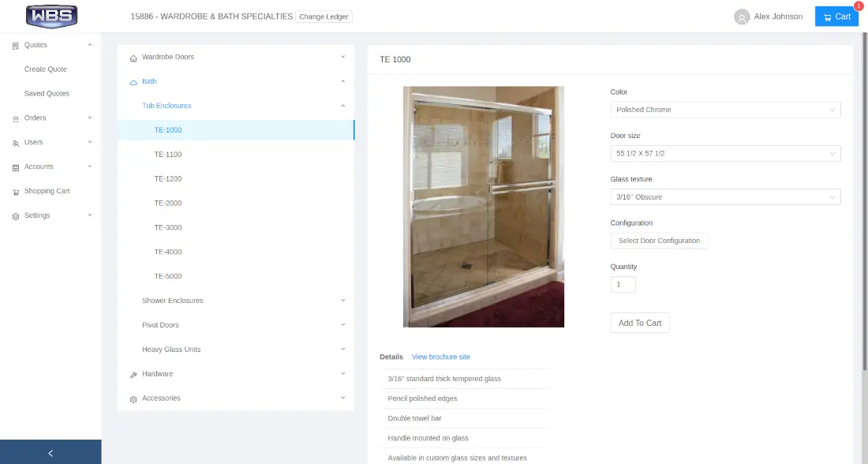Click the Accounts icon in sidebar
The image size is (868, 464).
coord(16,167)
